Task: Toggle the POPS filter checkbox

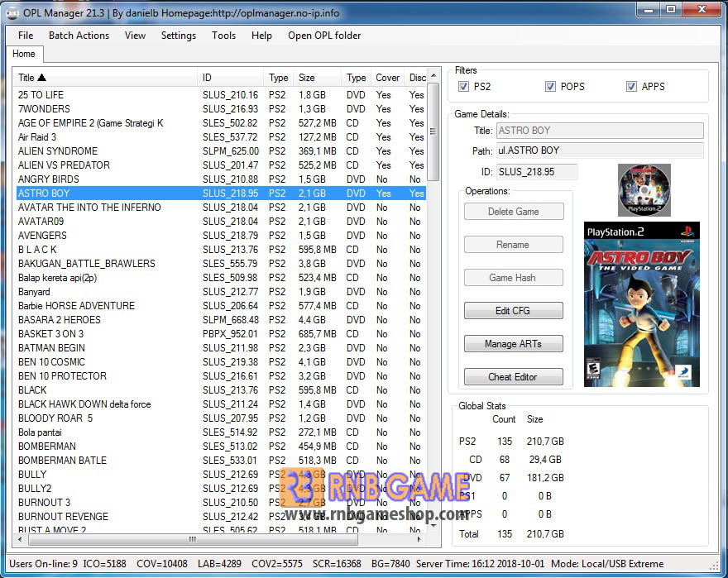Action: tap(550, 86)
